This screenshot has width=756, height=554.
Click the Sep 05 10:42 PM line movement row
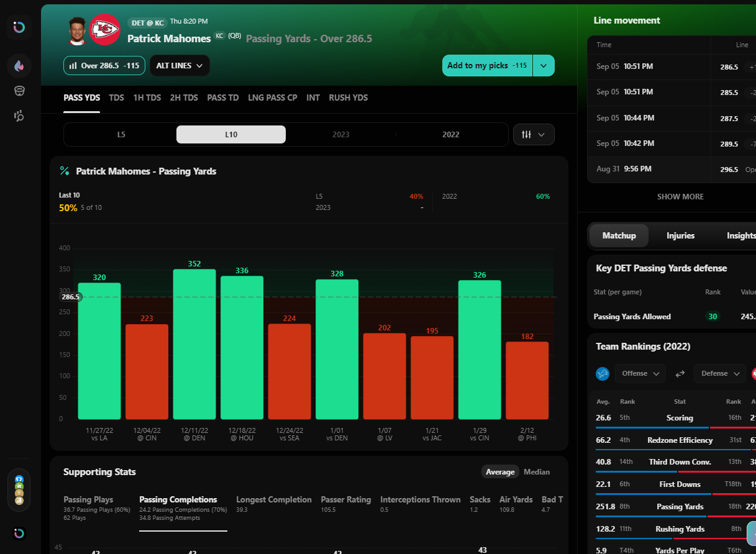coord(672,143)
